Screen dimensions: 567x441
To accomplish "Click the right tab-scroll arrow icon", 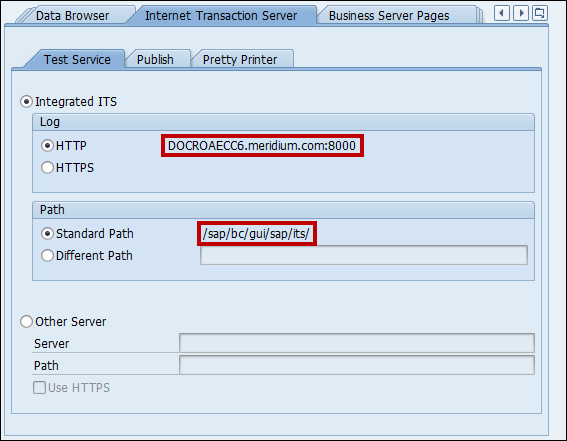I will pyautogui.click(x=521, y=13).
